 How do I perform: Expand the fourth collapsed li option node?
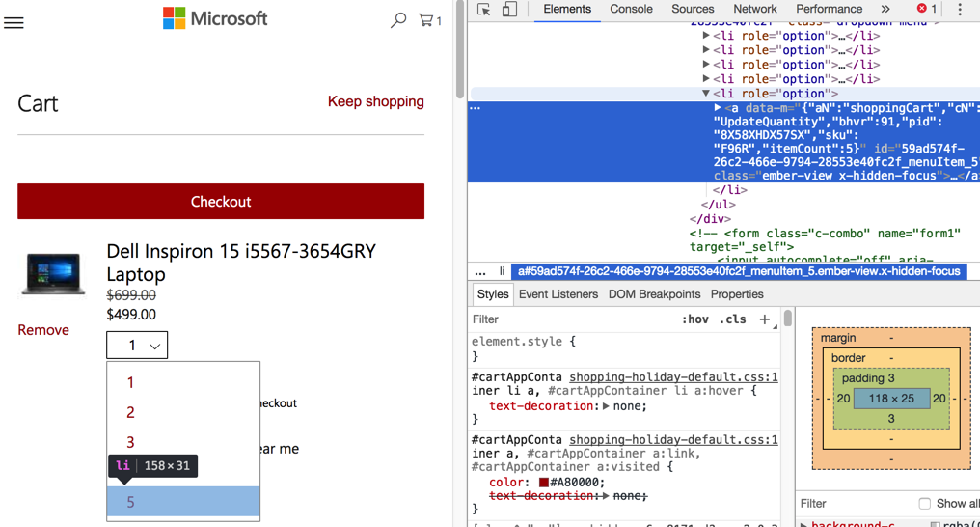[706, 79]
